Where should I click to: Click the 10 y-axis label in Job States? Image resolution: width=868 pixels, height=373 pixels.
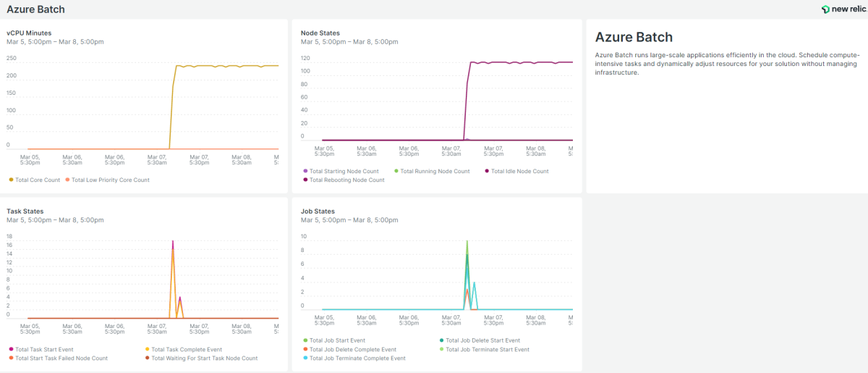click(304, 236)
